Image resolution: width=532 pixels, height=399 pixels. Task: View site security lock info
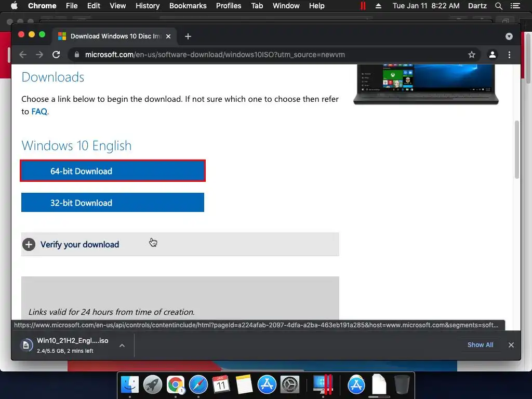tap(77, 55)
